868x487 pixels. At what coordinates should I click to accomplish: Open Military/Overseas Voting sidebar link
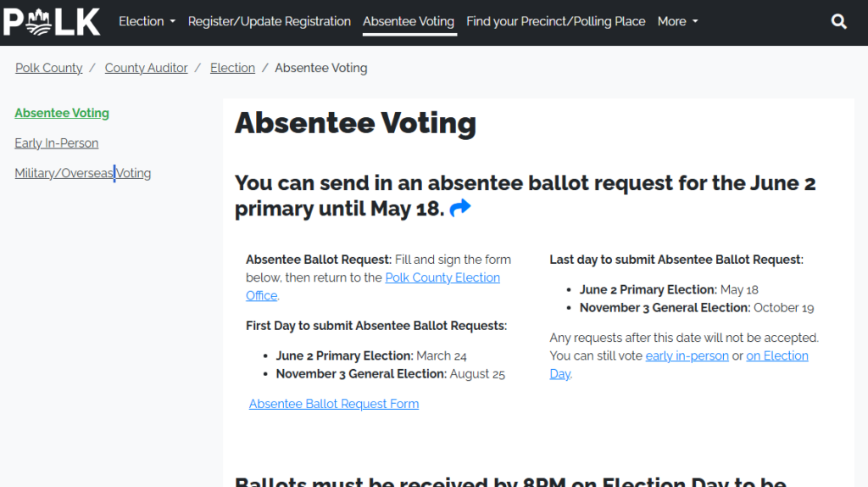click(82, 173)
